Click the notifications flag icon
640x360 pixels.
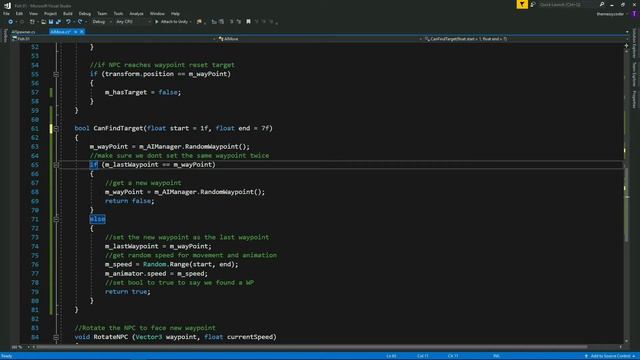click(x=522, y=4)
